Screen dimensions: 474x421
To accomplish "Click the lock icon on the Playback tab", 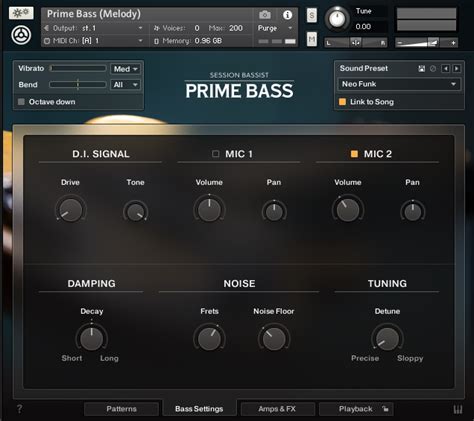I will 385,409.
